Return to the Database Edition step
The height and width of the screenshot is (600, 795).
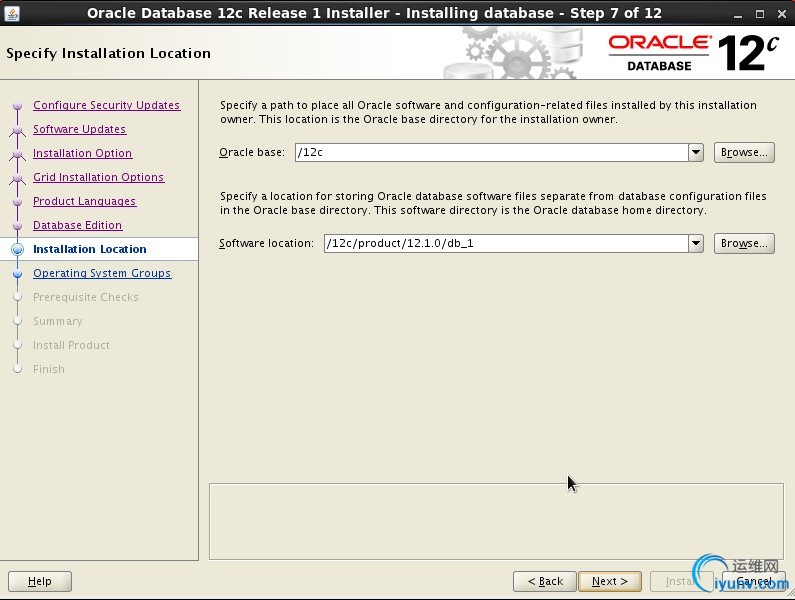click(x=78, y=225)
